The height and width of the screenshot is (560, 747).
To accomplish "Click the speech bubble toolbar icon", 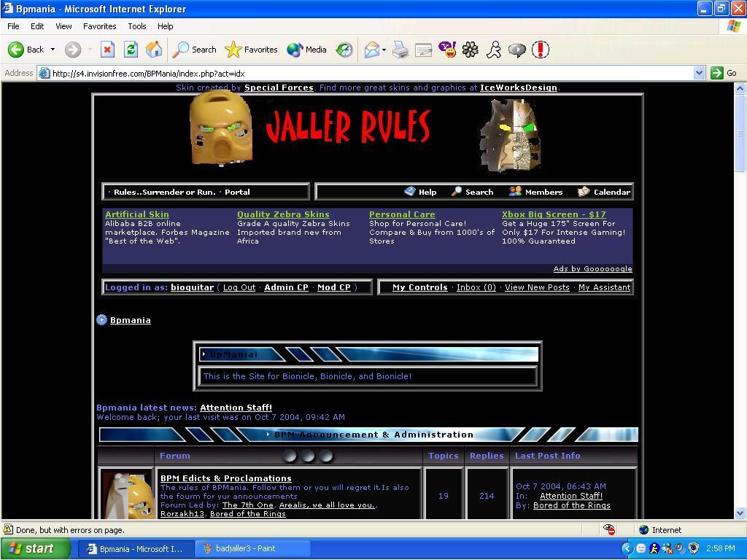I will coord(517,50).
